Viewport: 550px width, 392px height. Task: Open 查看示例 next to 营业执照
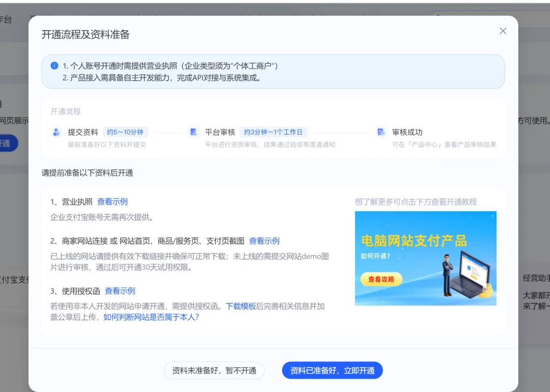tap(113, 202)
